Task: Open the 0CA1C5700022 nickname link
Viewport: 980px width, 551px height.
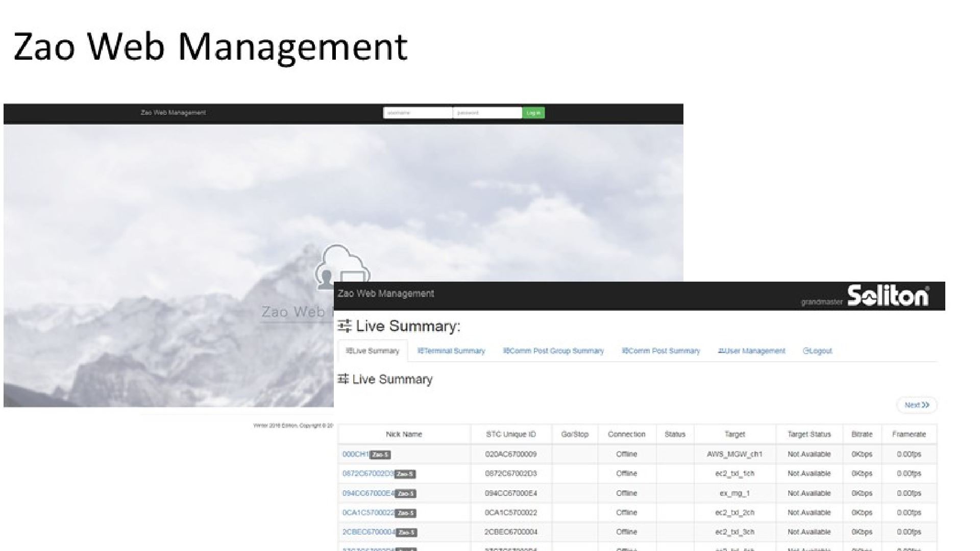Action: point(368,512)
